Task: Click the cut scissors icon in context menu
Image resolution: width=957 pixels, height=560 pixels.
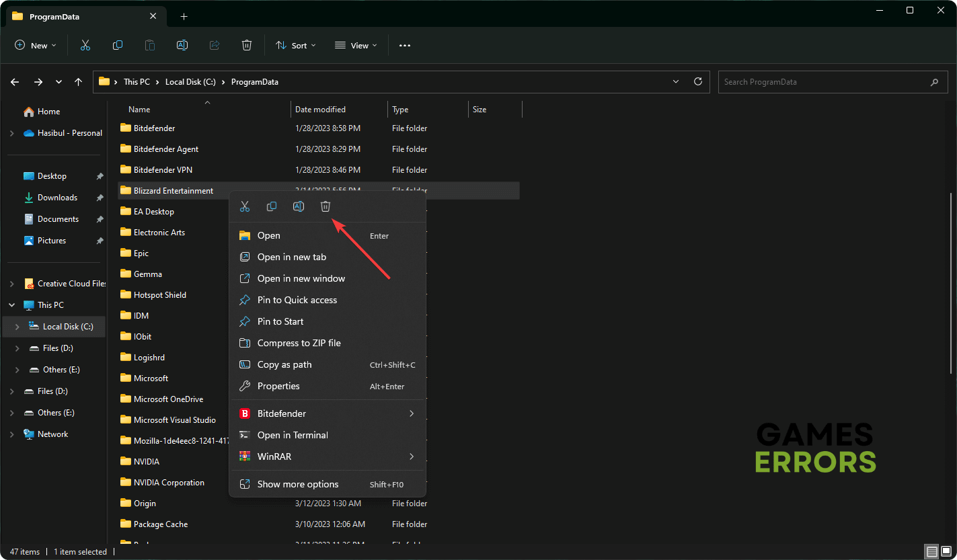Action: pyautogui.click(x=245, y=207)
